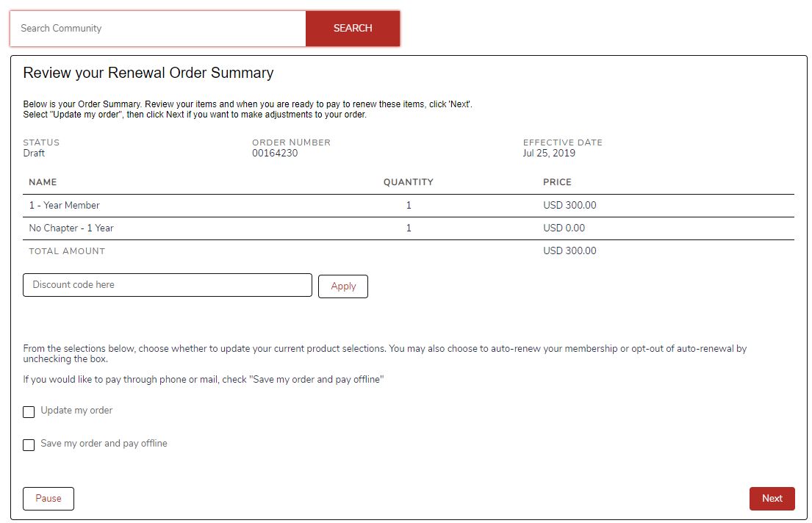Enable Save my order and pay offline

pos(29,445)
